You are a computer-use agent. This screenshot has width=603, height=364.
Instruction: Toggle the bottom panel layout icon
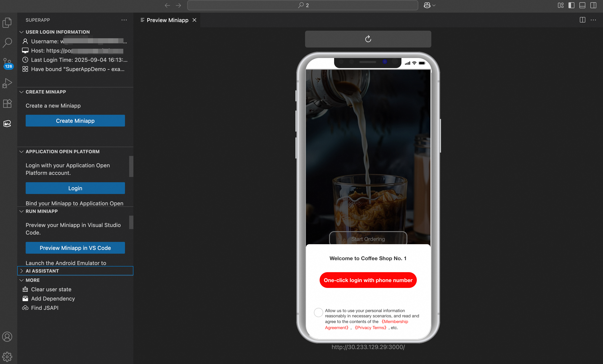coord(582,5)
